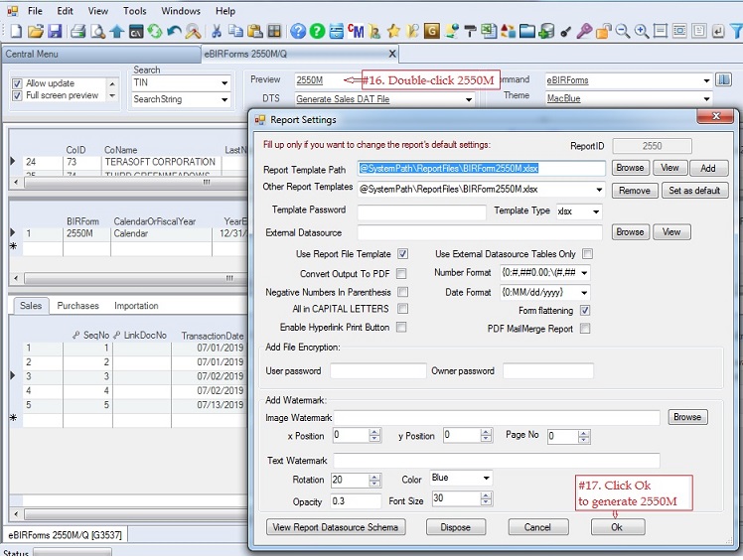Click Ok to generate the report
743x560 pixels.
618,527
